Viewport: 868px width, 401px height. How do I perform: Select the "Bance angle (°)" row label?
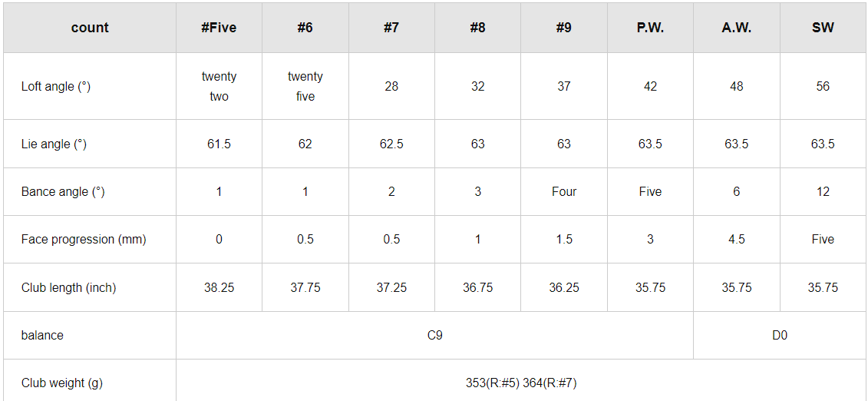coord(63,192)
